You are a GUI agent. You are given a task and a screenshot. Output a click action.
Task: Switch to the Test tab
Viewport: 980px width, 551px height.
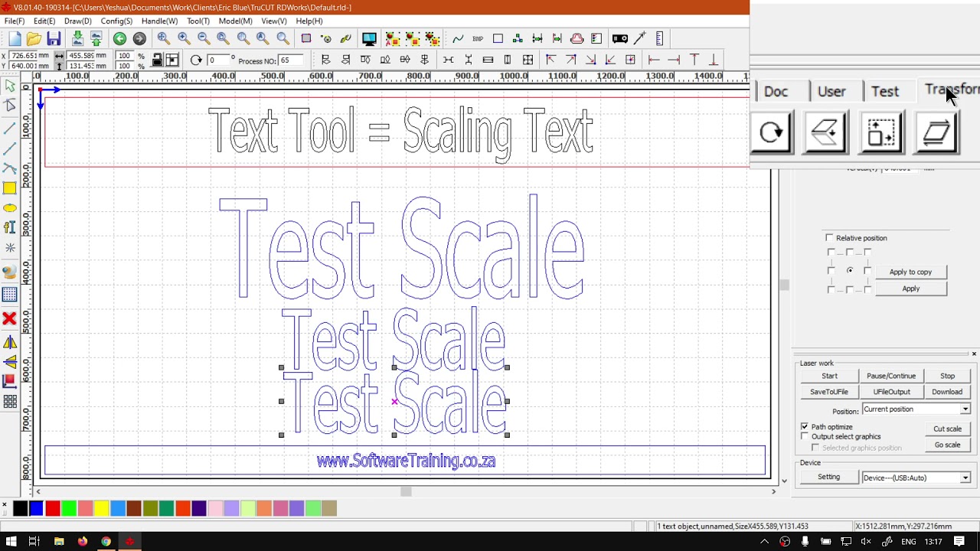point(885,91)
